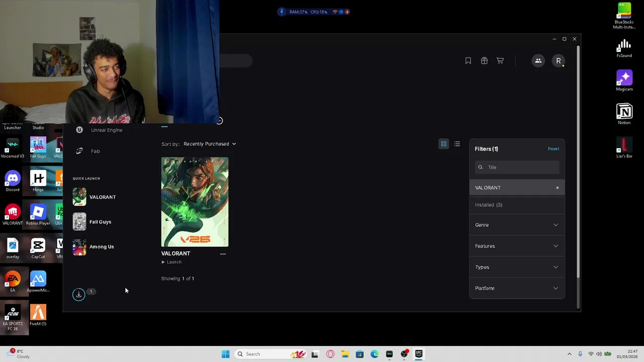This screenshot has height=362, width=644.
Task: Switch library to list view
Action: [457, 144]
